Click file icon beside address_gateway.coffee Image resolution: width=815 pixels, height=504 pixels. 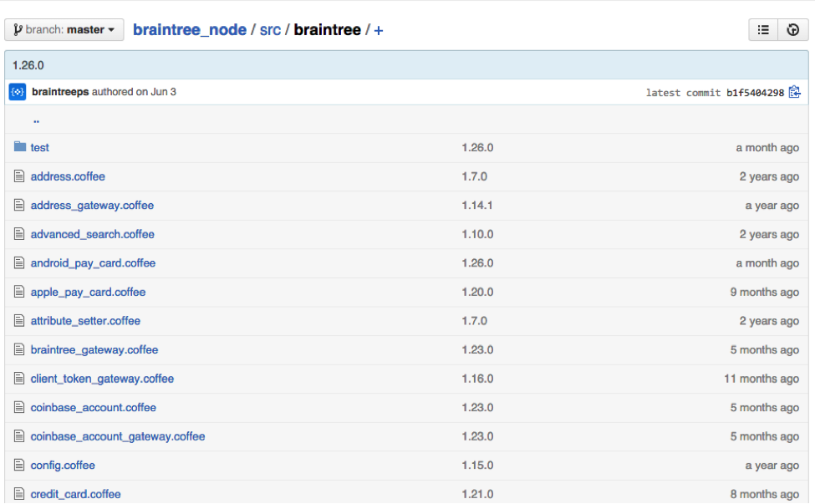coord(19,206)
